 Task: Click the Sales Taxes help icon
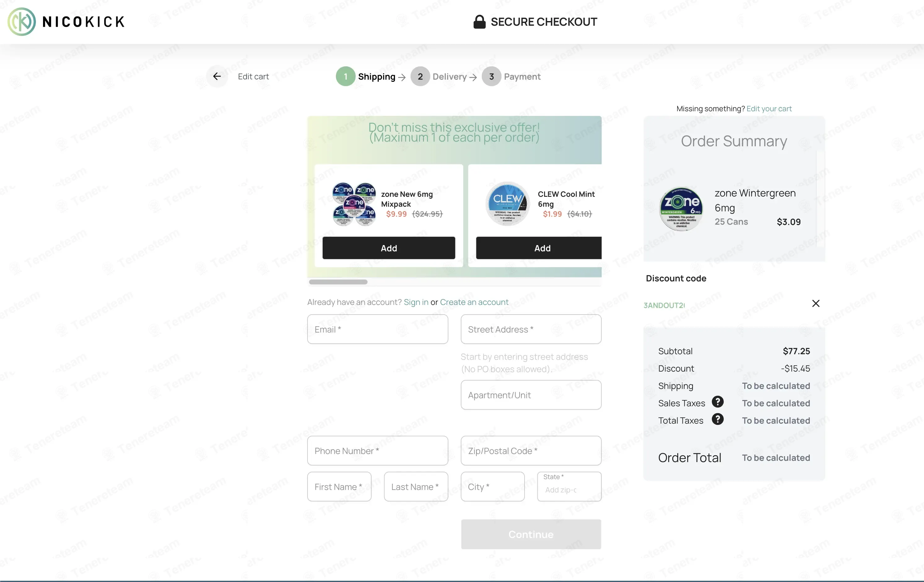pyautogui.click(x=717, y=402)
